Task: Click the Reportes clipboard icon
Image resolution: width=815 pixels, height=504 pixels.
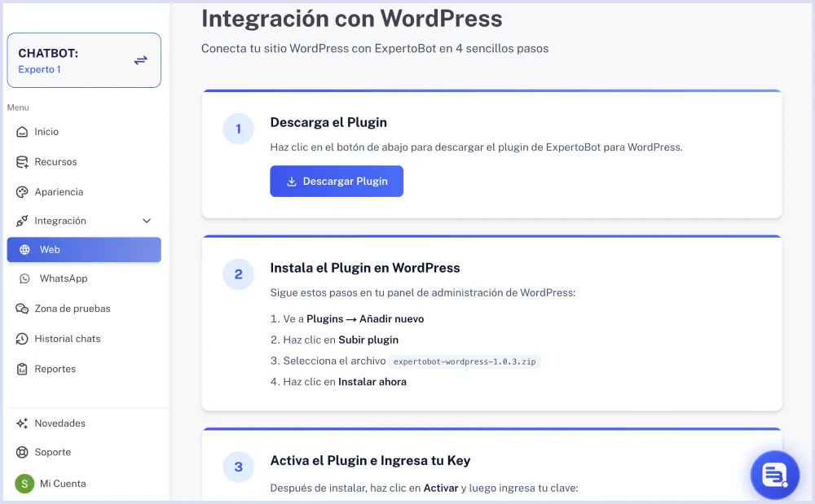Action: pos(22,369)
